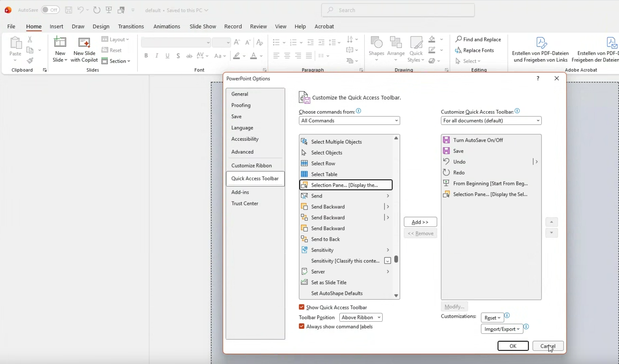Toggle the AutoSave switch off/on
This screenshot has width=619, height=364.
tap(50, 10)
